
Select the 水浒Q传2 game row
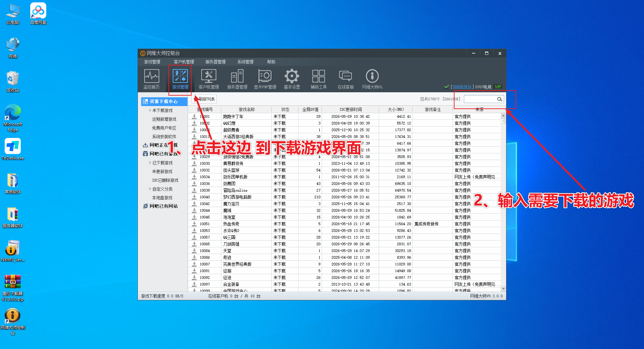pos(344,231)
